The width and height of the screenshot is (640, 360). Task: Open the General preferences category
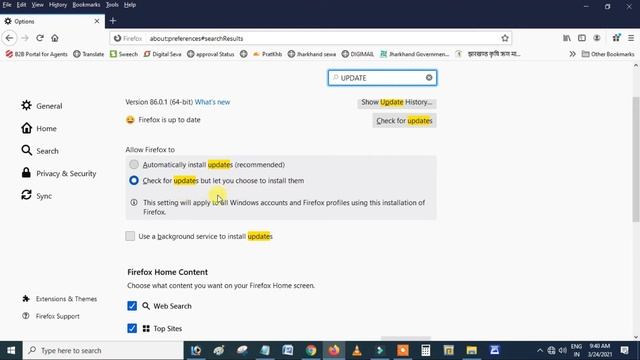(42, 106)
